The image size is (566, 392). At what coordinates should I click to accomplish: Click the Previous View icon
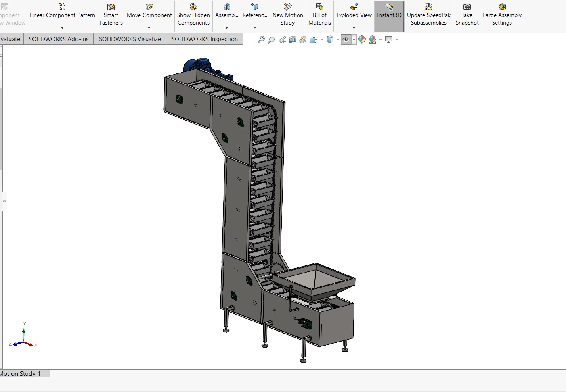click(x=282, y=40)
